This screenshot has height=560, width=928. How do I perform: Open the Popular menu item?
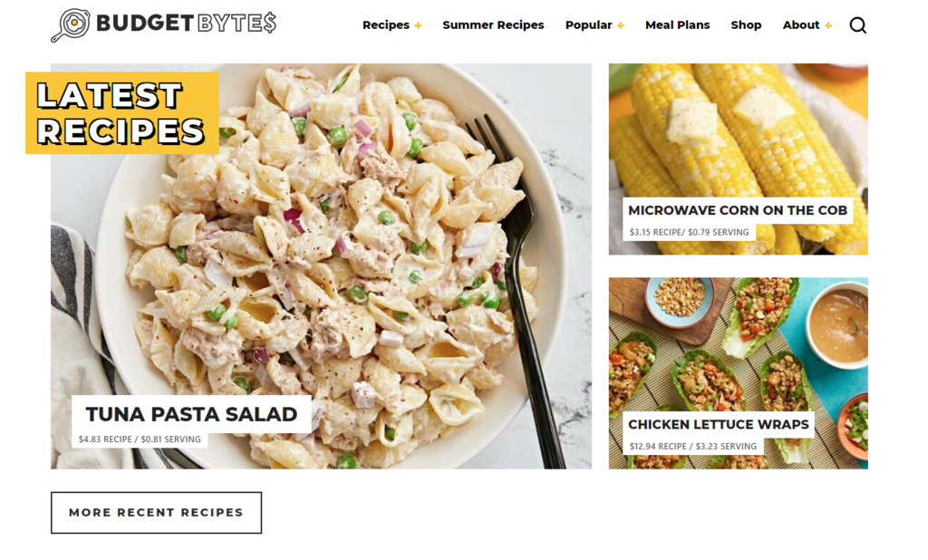588,24
